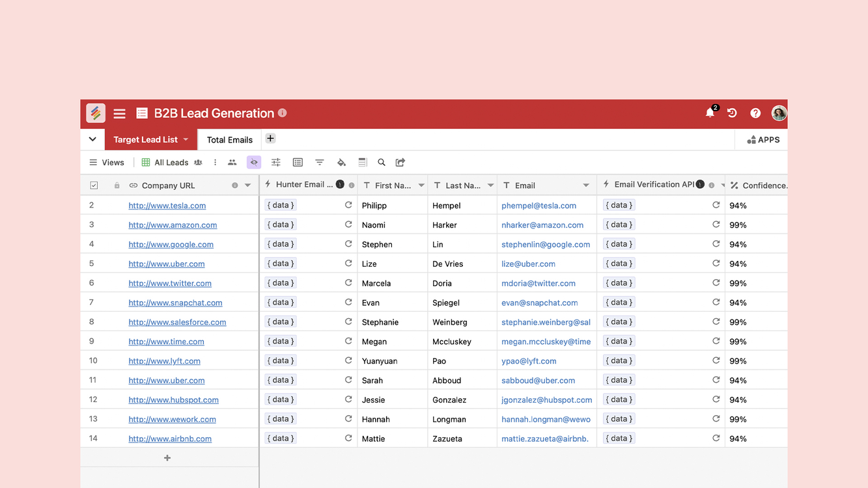Open the revision history icon
Viewport: 868px width, 488px height.
point(732,113)
